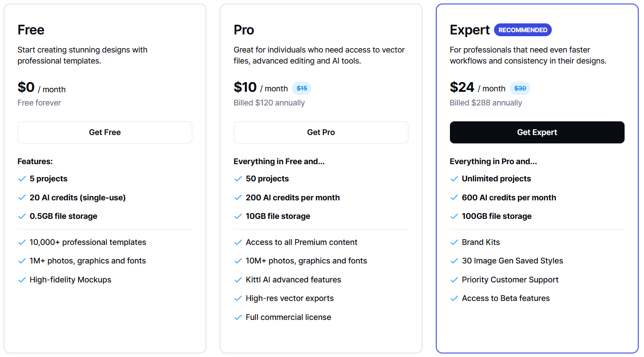Click the 30 Image Gen Saved Styles text
This screenshot has width=644, height=357.
pyautogui.click(x=513, y=261)
